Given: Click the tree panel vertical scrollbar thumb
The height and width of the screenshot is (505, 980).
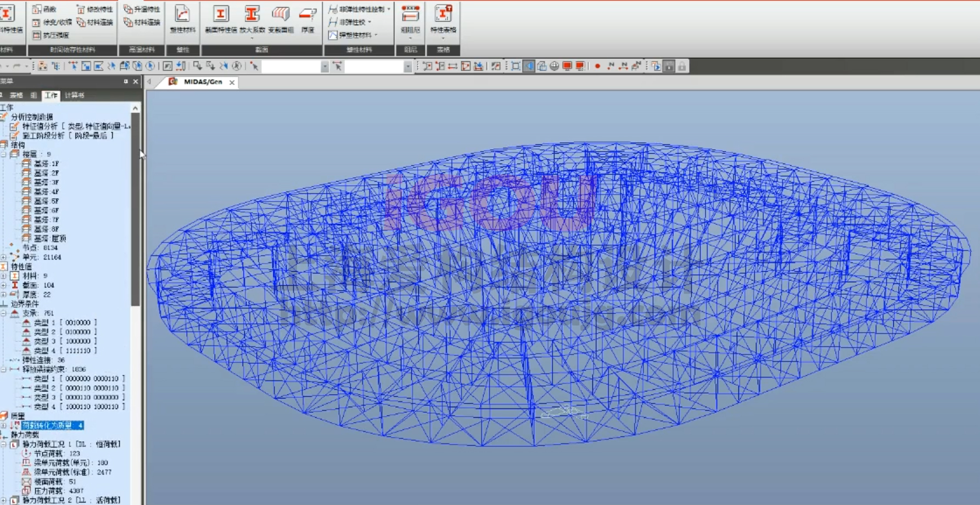Looking at the screenshot, I should click(135, 209).
